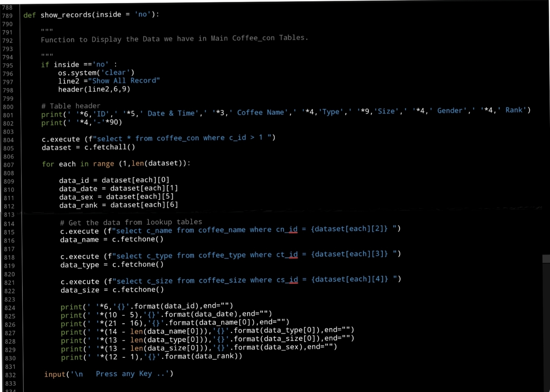Place cursor on show_records function name

(66, 15)
